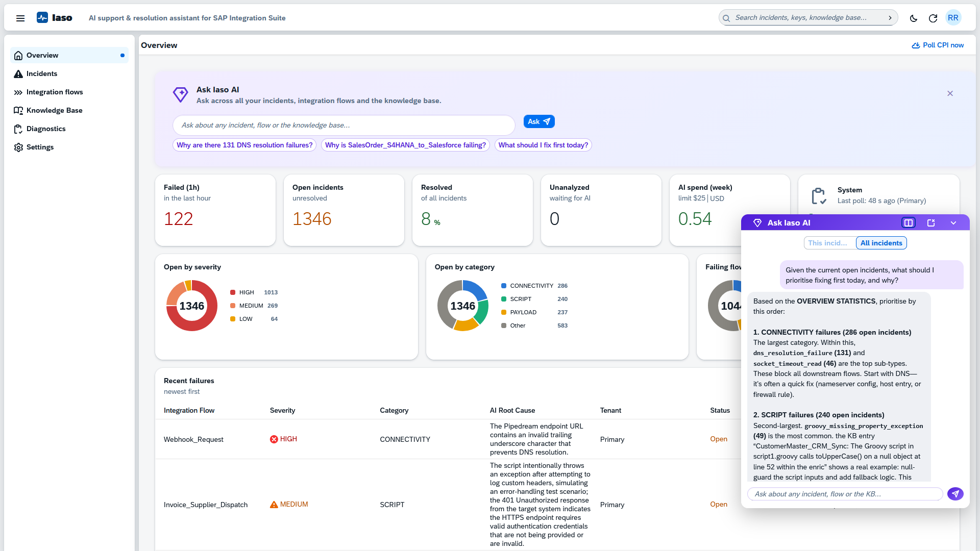
Task: Click the Open status of Invoice_Supplier_Dispatch
Action: (x=719, y=505)
